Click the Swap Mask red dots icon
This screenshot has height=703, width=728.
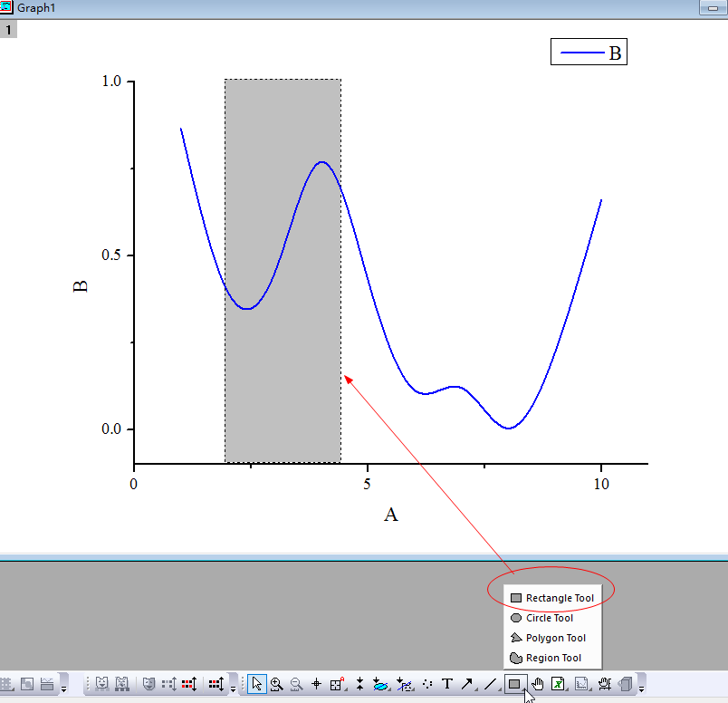tap(189, 684)
